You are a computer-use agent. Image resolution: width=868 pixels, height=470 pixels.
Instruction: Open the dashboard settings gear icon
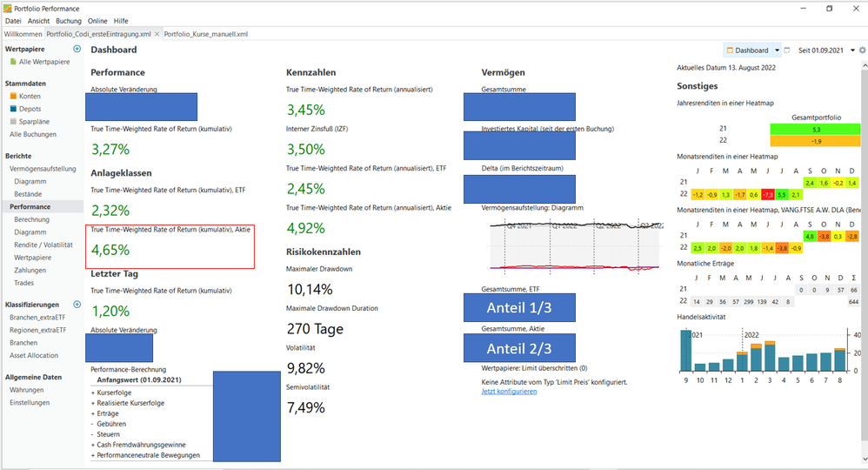[x=862, y=50]
